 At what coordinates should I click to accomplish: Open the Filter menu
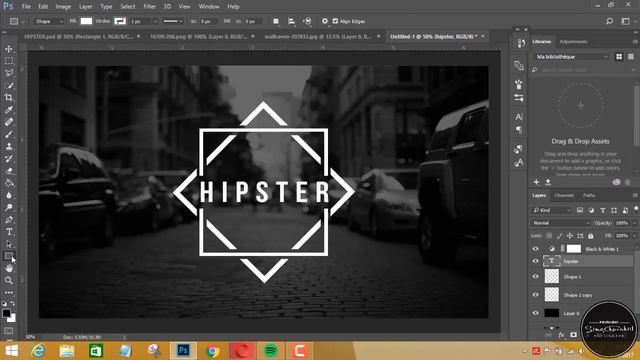149,7
